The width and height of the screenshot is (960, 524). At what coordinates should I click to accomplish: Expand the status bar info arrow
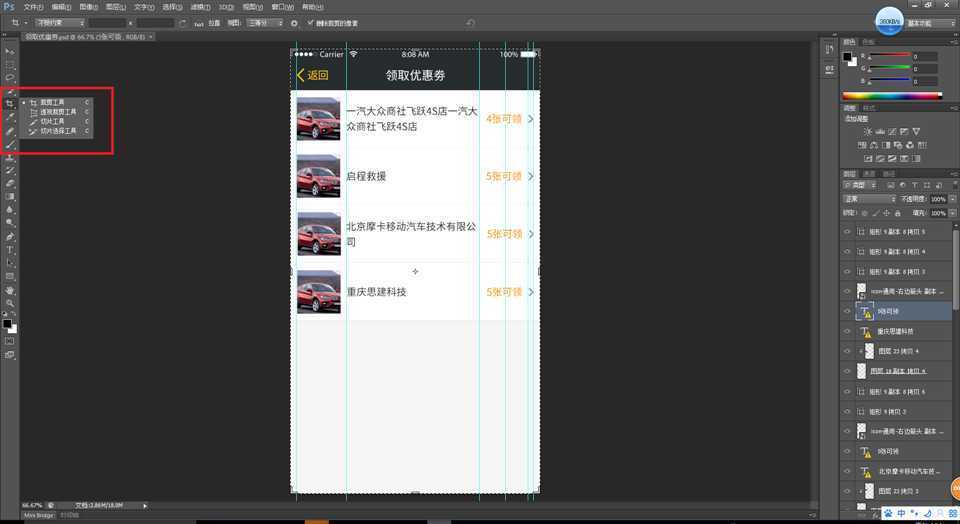click(145, 506)
